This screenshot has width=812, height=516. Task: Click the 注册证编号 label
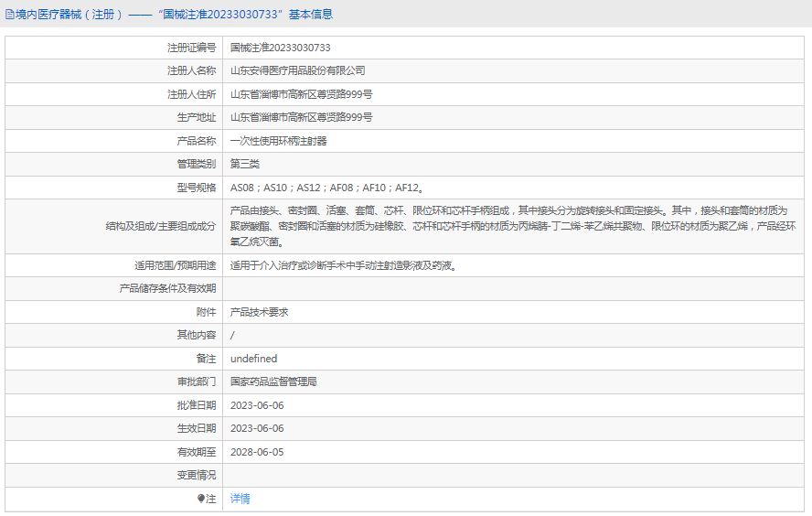[x=192, y=48]
